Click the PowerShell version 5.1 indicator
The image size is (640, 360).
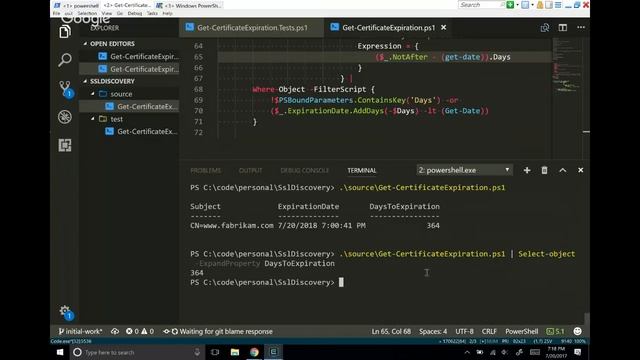point(556,331)
